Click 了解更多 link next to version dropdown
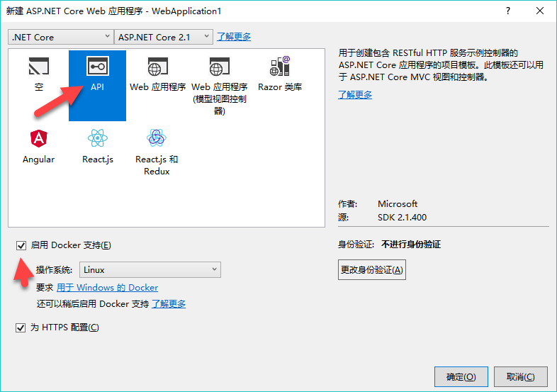This screenshot has height=392, width=557. 234,37
